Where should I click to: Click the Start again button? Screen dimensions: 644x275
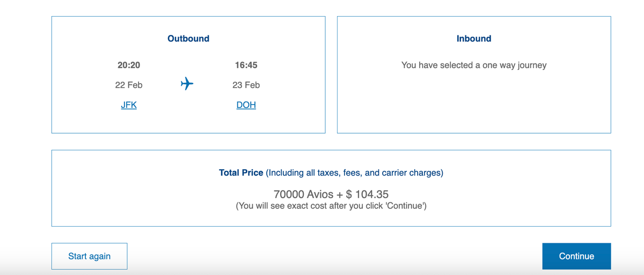click(x=89, y=256)
